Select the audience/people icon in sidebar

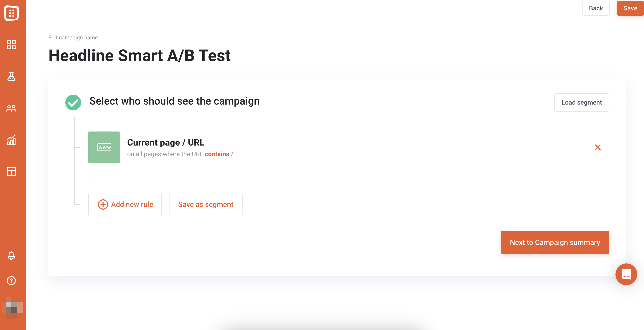[x=11, y=108]
